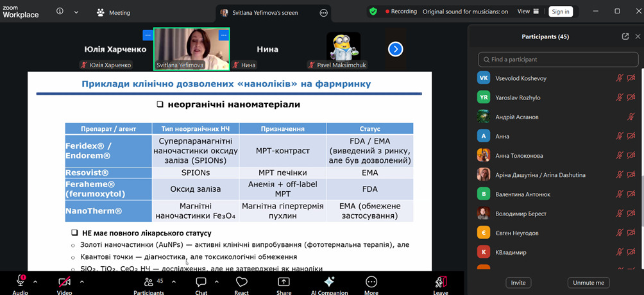The height and width of the screenshot is (295, 644).
Task: Open AI Companion
Action: tap(329, 282)
